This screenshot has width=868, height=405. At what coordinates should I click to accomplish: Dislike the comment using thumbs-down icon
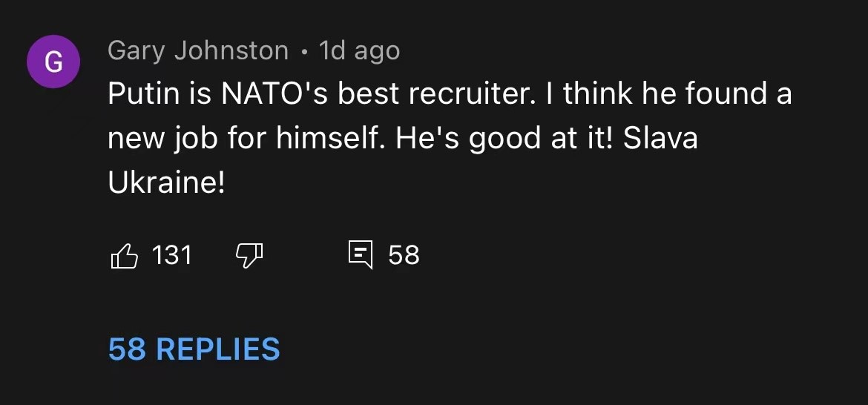pos(249,256)
